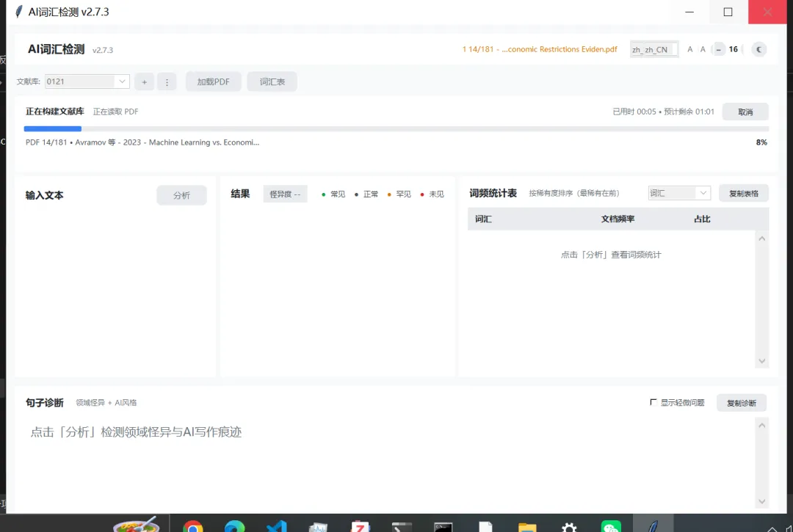793x532 pixels.
Task: Open WeChat from the taskbar
Action: [611, 527]
